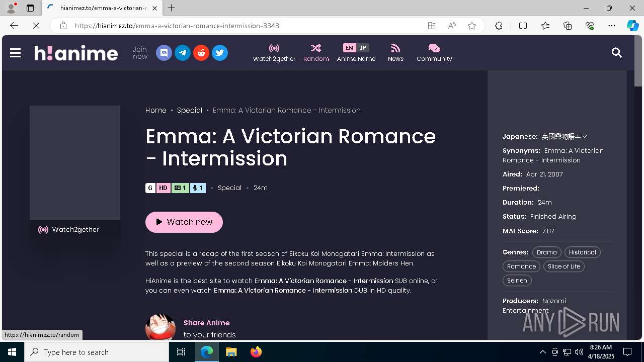
Task: Select the HD quality badge
Action: click(x=164, y=188)
